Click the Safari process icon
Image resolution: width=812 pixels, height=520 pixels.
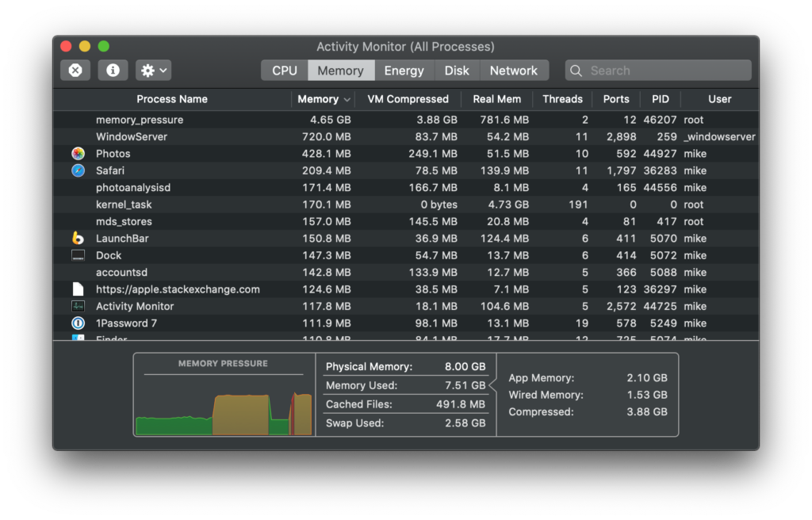coord(78,170)
